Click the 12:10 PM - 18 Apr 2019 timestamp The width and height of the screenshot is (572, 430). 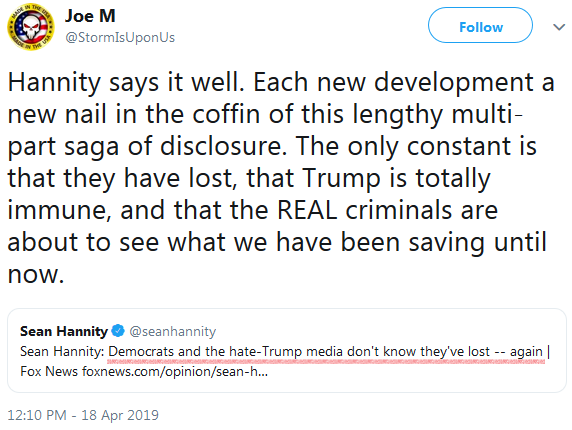coord(83,415)
